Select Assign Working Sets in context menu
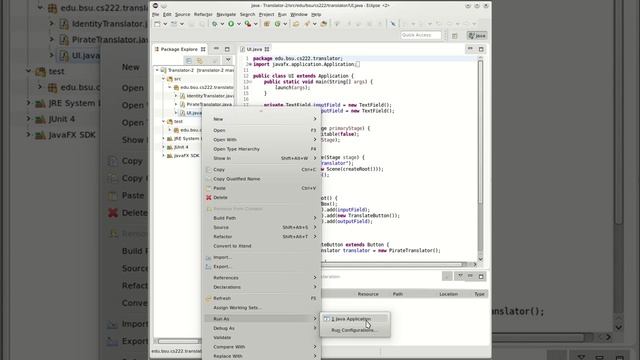This screenshot has height=360, width=640. pyautogui.click(x=262, y=308)
